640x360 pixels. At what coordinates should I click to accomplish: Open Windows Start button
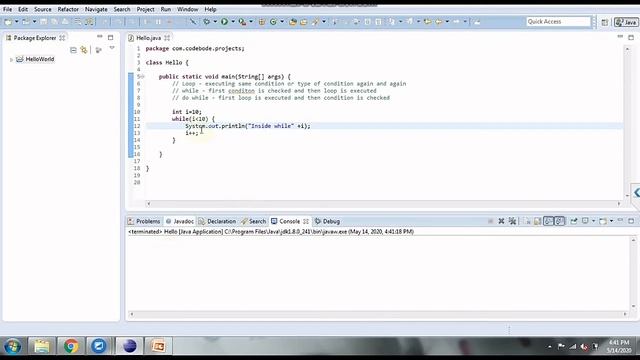click(x=12, y=346)
